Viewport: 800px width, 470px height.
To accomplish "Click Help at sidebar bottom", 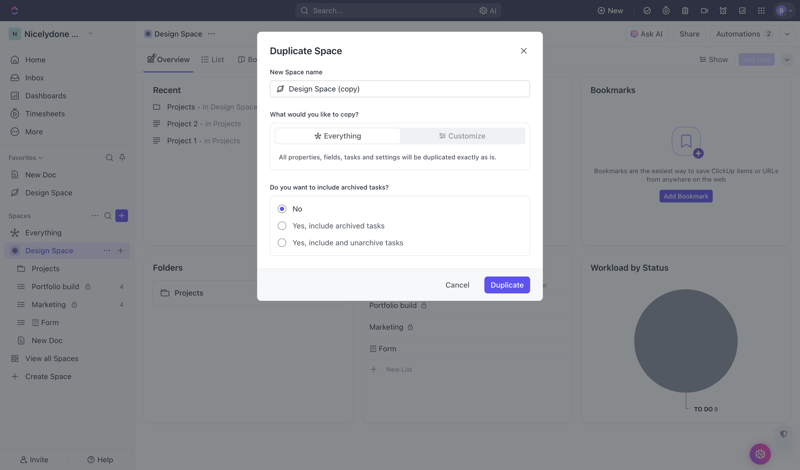I will coord(100,459).
